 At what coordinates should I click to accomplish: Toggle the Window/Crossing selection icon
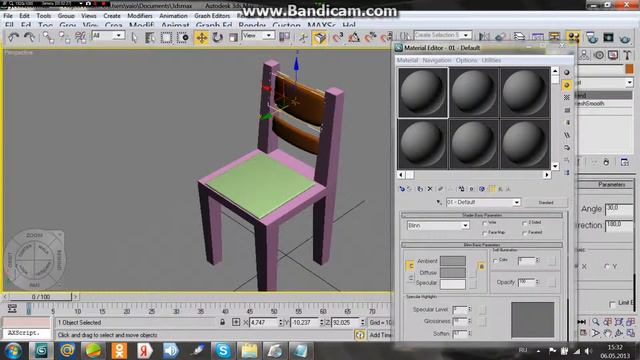click(x=182, y=38)
